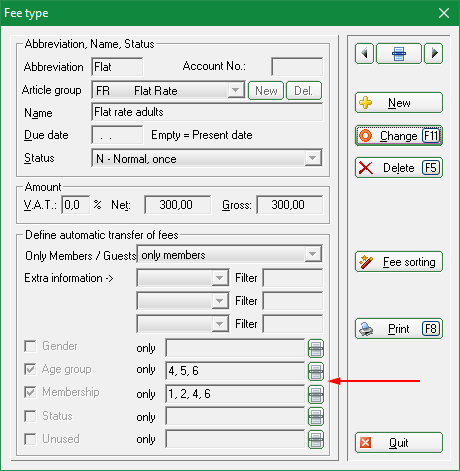Expand the Only Members / Guests dropdown
This screenshot has width=460, height=471.
tap(313, 254)
